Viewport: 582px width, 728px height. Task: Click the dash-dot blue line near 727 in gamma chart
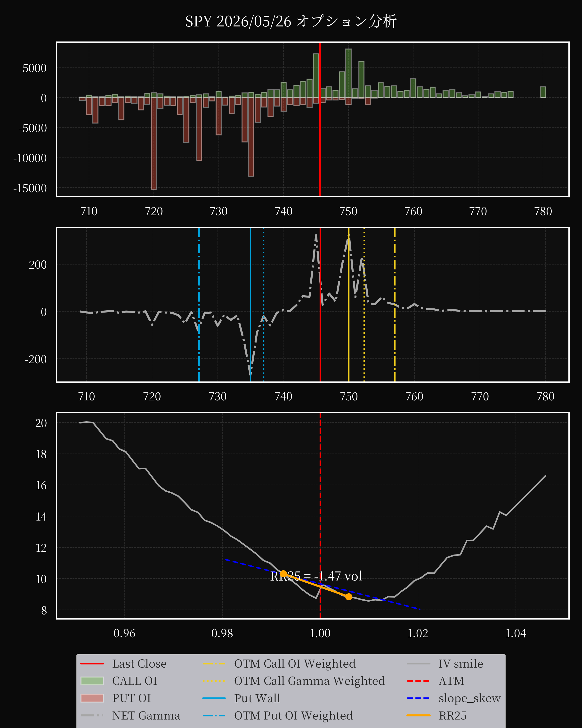point(199,305)
